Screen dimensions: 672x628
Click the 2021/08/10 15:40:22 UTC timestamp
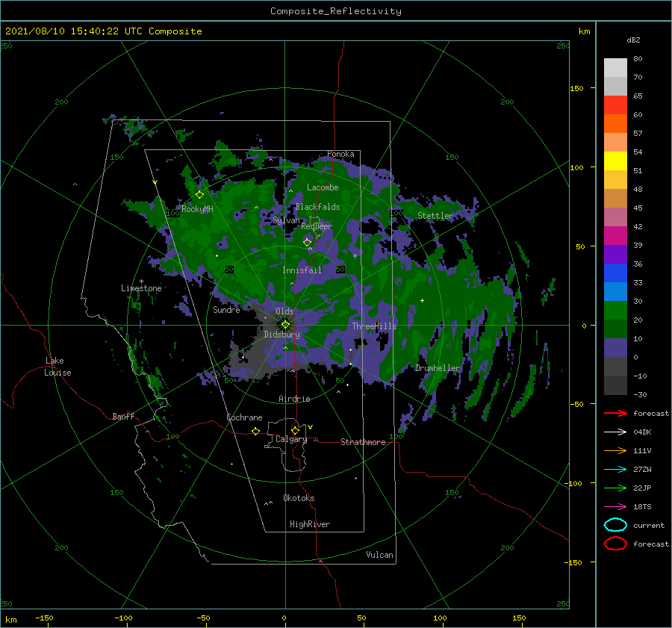tap(104, 31)
